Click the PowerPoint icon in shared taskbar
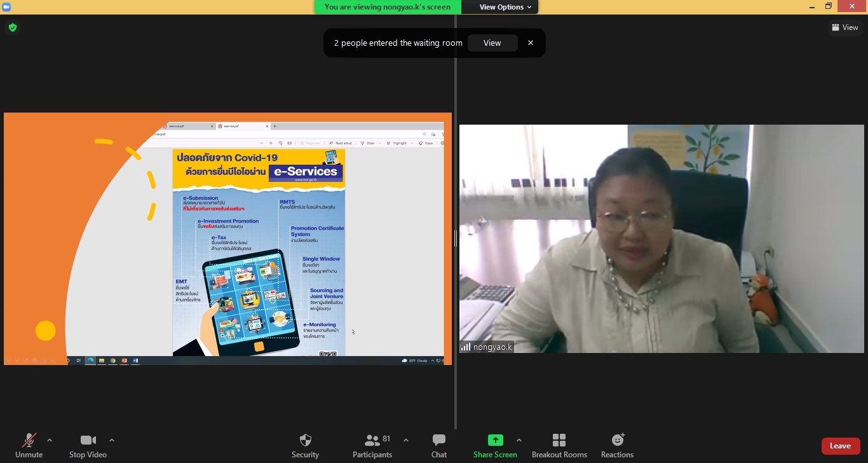 coord(125,361)
